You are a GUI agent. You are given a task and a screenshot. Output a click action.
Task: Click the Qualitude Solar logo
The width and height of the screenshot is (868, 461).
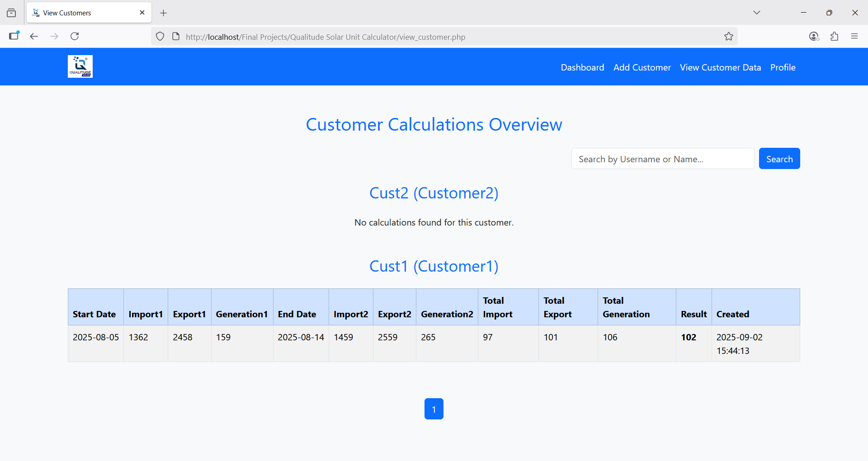coord(80,66)
